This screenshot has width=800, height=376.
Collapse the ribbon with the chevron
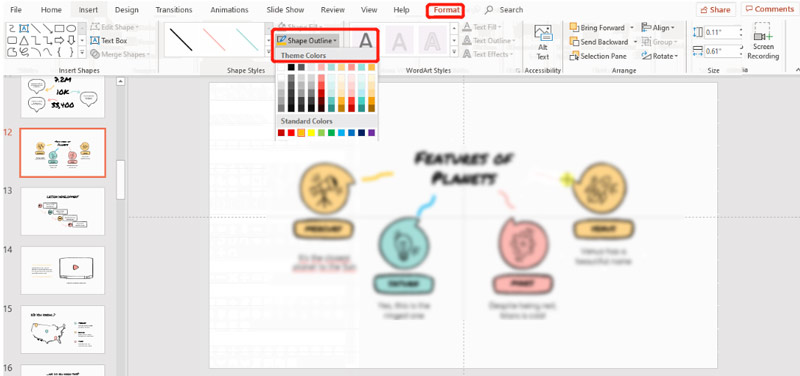coord(797,70)
